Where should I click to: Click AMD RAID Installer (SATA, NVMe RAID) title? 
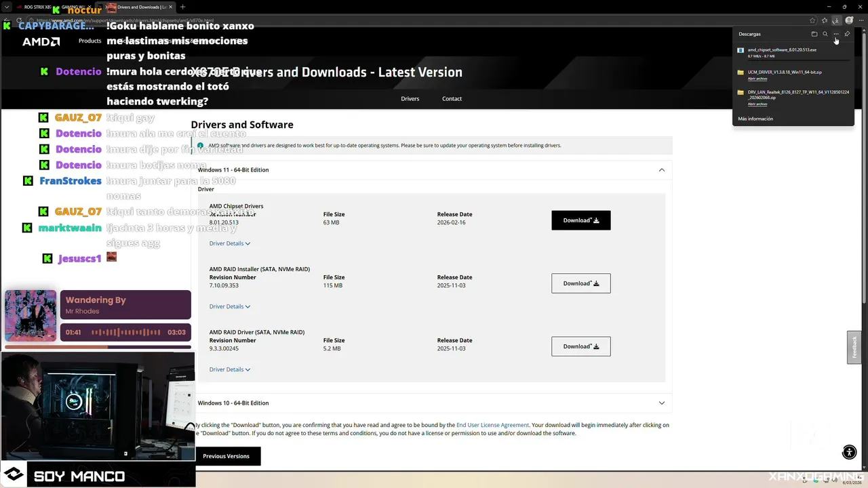point(260,269)
